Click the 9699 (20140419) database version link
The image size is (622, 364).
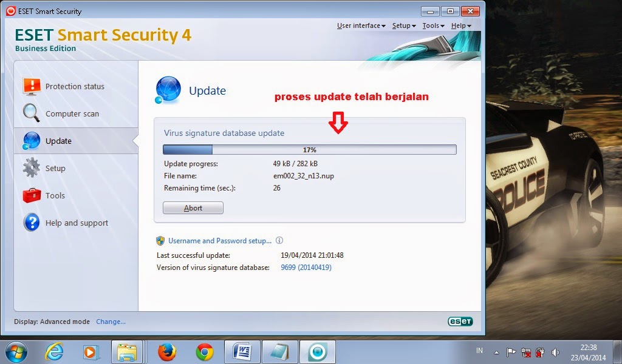click(x=306, y=268)
